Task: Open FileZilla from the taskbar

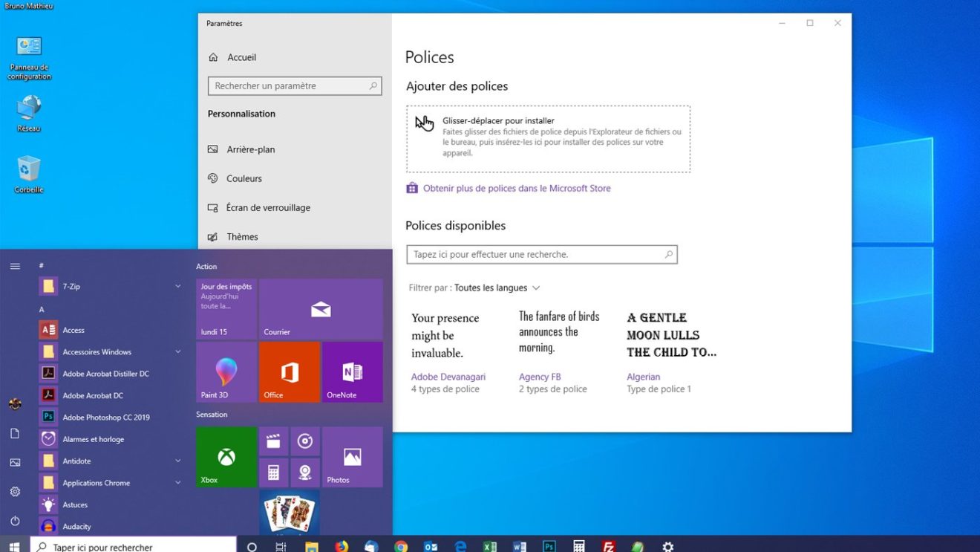Action: (609, 547)
